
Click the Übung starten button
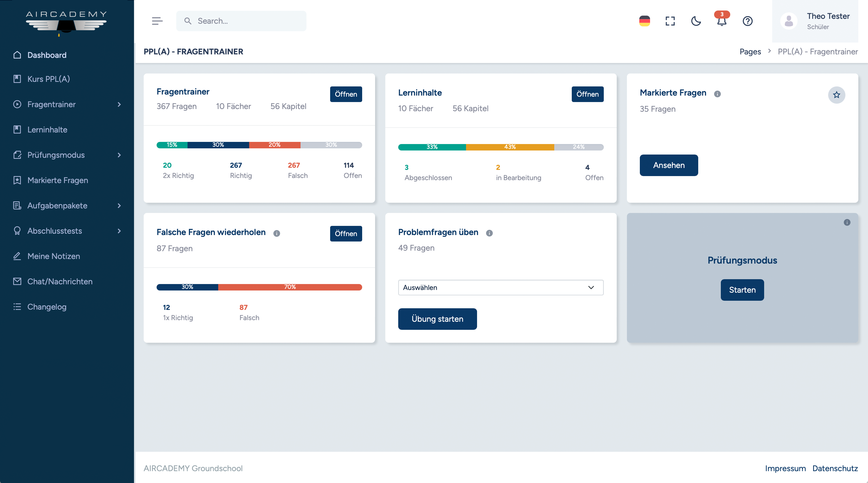(437, 319)
